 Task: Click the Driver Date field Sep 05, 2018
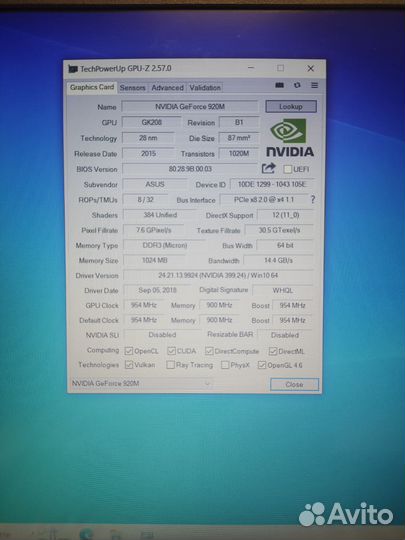point(157,290)
